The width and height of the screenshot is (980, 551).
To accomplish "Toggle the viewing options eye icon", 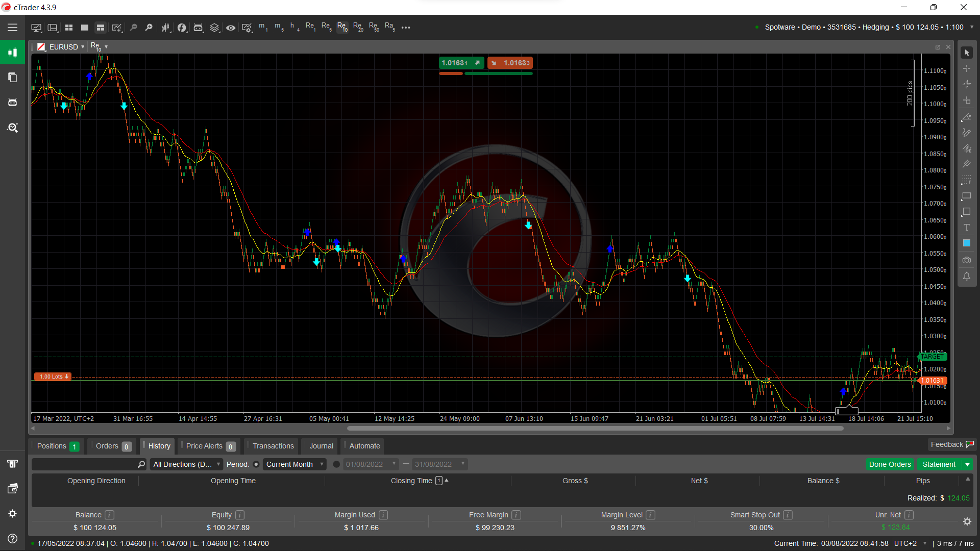I will [231, 28].
